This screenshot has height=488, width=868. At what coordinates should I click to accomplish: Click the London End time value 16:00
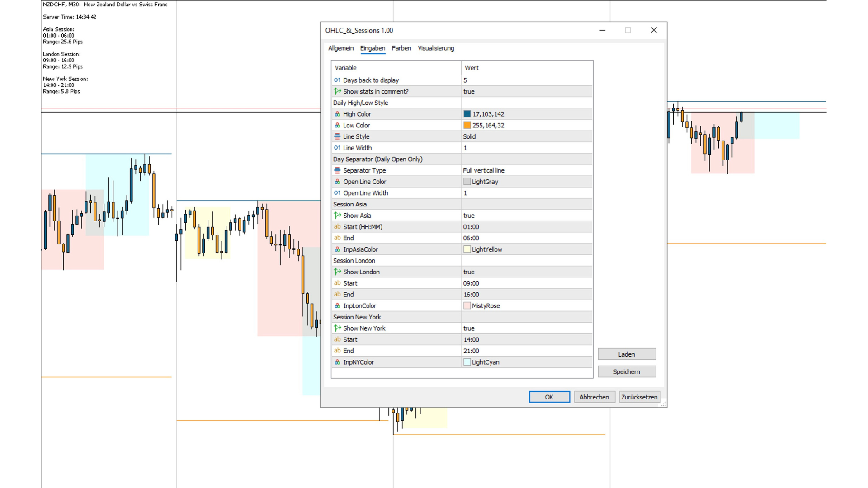(471, 294)
